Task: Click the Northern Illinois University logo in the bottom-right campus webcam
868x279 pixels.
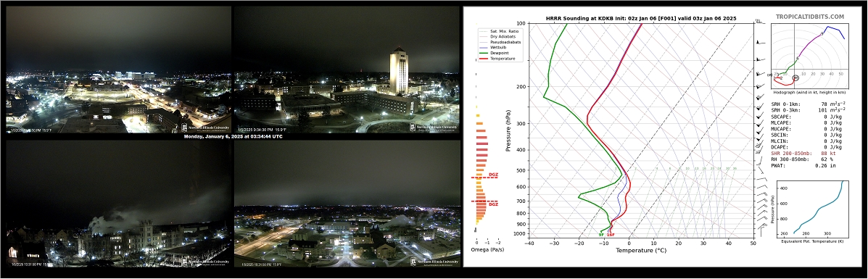Action: click(x=434, y=262)
